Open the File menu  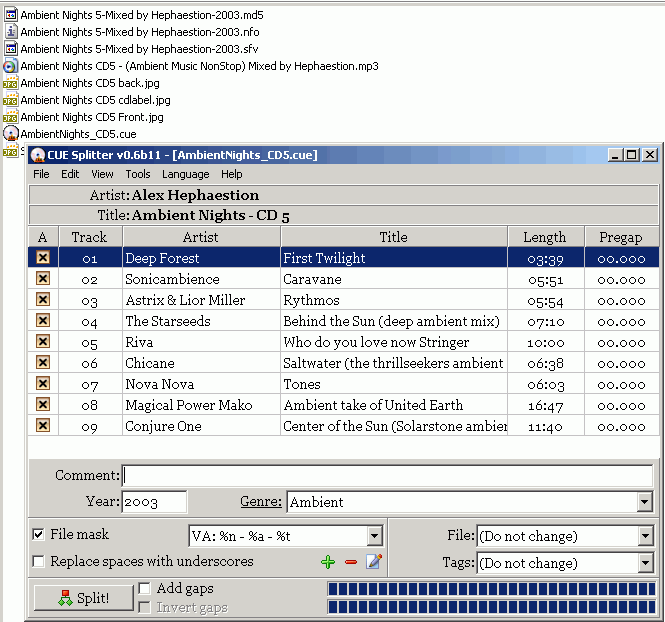pyautogui.click(x=41, y=174)
